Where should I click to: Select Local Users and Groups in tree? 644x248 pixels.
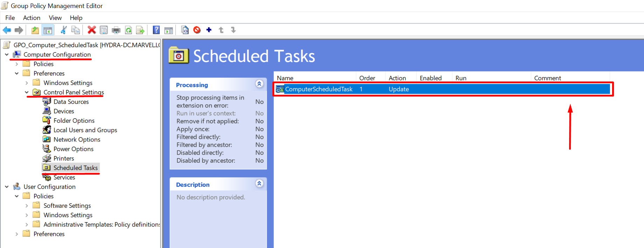click(x=85, y=130)
